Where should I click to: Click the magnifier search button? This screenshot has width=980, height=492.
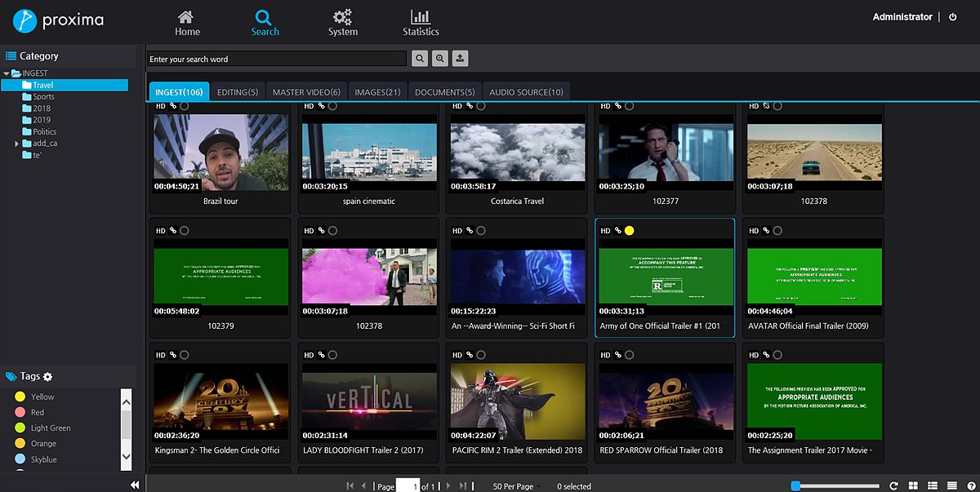tap(420, 59)
